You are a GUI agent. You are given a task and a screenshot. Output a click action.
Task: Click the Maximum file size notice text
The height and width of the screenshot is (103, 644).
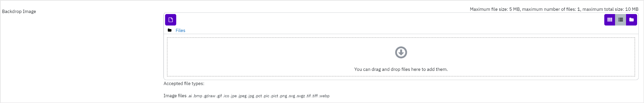(554, 9)
